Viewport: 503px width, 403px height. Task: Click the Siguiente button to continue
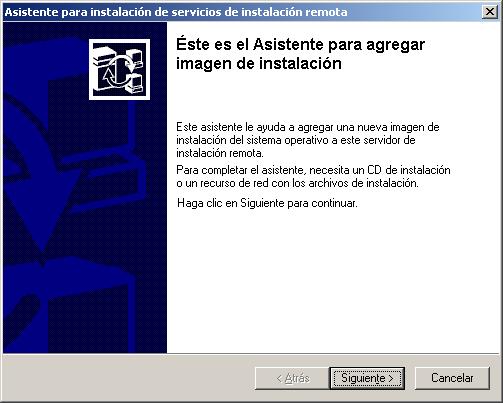pos(367,378)
